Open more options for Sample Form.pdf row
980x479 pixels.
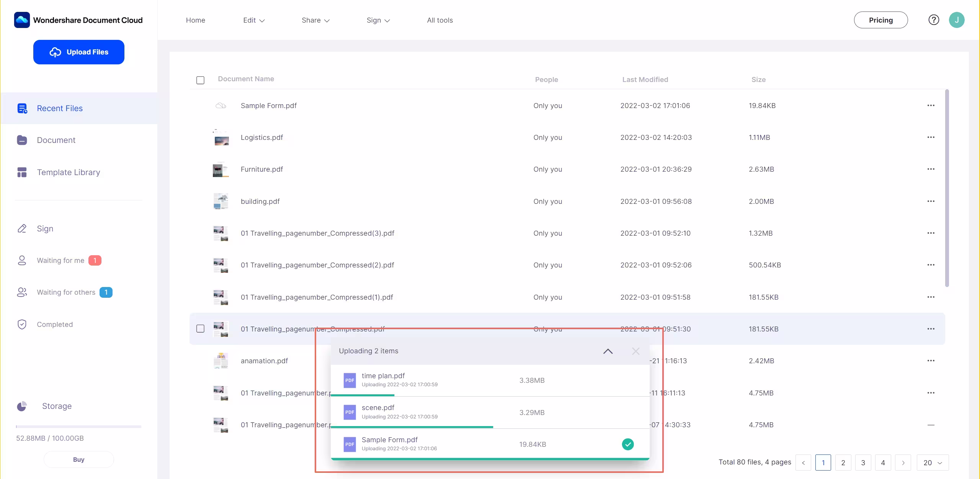tap(931, 105)
